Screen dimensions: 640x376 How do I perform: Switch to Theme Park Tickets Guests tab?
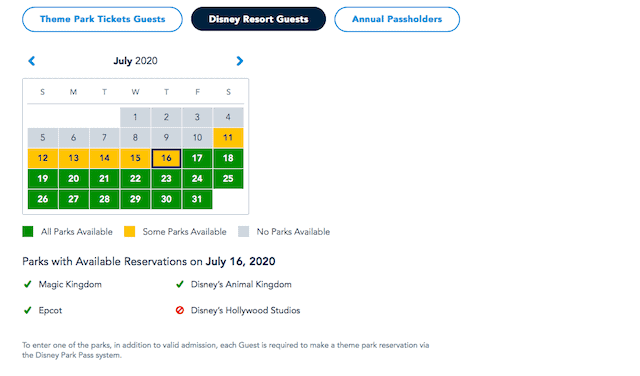(x=102, y=19)
